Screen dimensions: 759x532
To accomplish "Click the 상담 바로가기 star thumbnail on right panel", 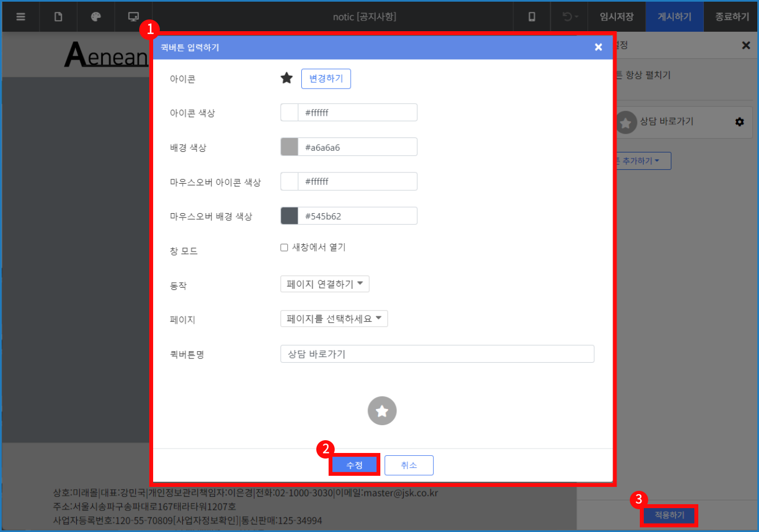I will coord(626,122).
